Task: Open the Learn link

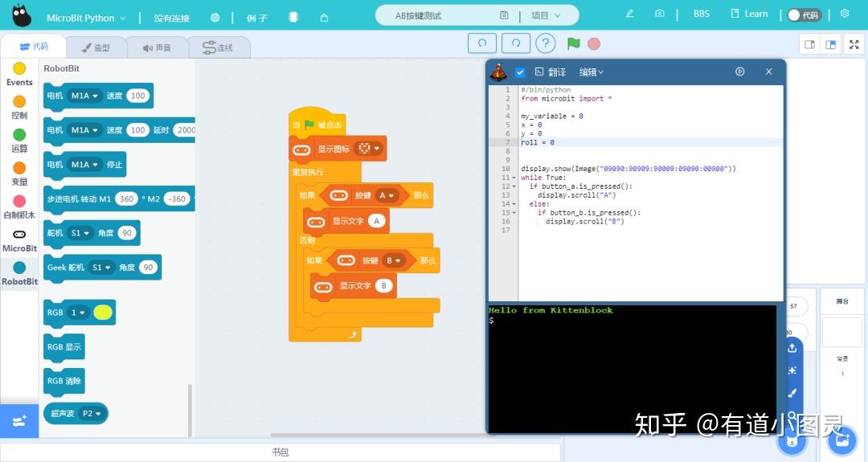Action: [x=750, y=14]
